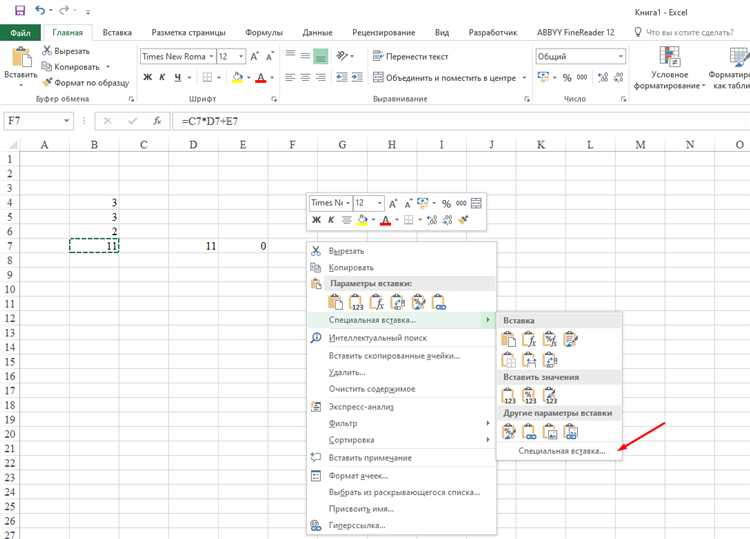750x539 pixels.
Task: Open the Times New Roman font dropdown
Action: (211, 56)
